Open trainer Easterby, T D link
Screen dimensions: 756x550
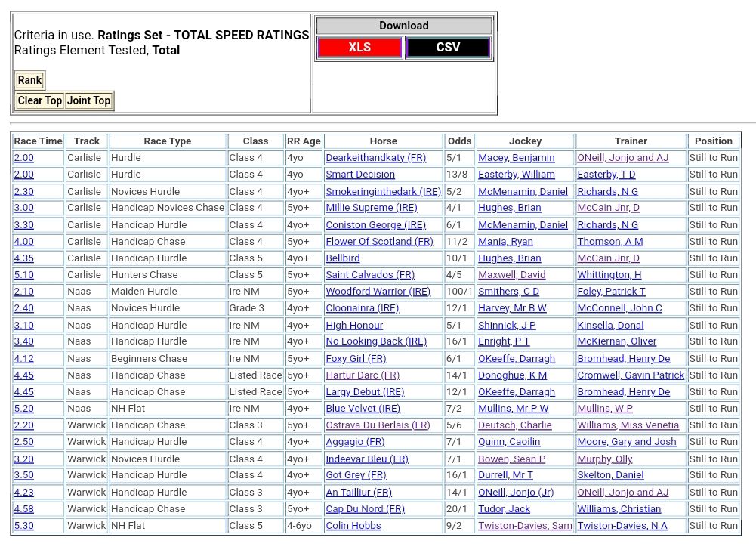[x=606, y=175]
